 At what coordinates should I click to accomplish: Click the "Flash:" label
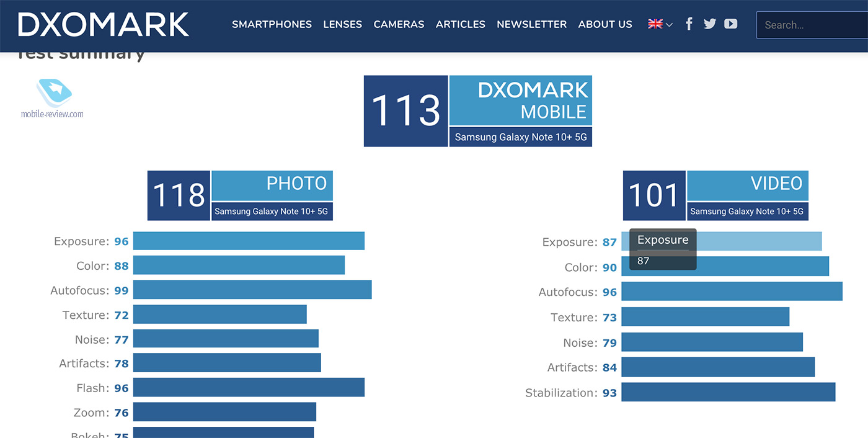coord(92,388)
